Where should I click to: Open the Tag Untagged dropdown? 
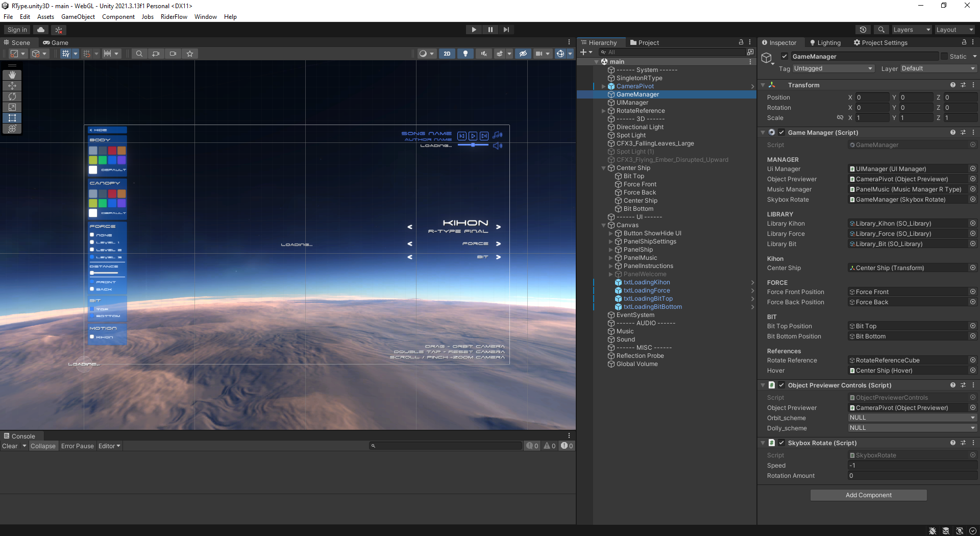click(x=833, y=68)
